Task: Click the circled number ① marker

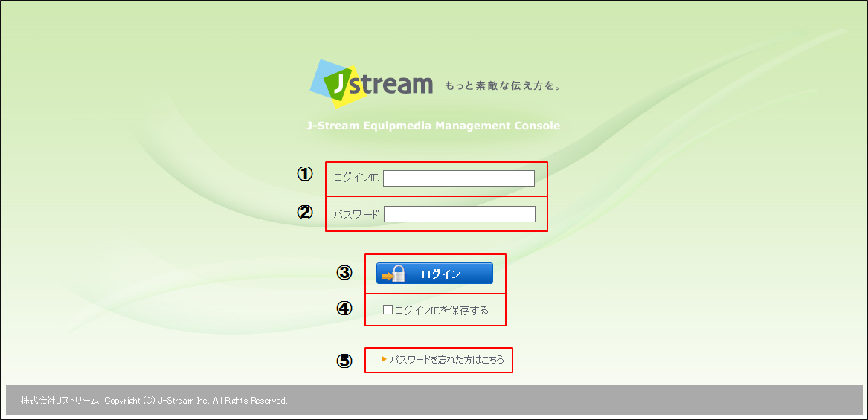Action: tap(304, 174)
